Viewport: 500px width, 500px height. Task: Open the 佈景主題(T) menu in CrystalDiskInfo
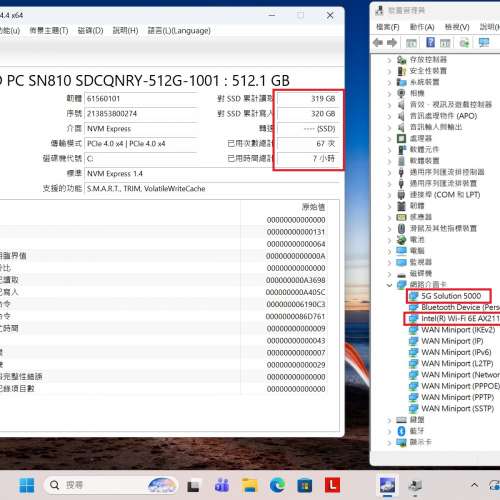(49, 31)
